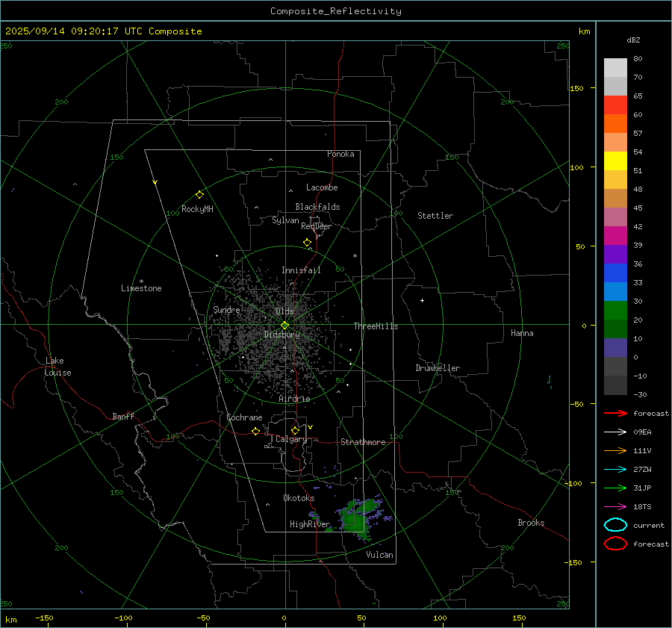Click the green 31JP arrow icon
Image resolution: width=672 pixels, height=628 pixels.
coord(615,488)
